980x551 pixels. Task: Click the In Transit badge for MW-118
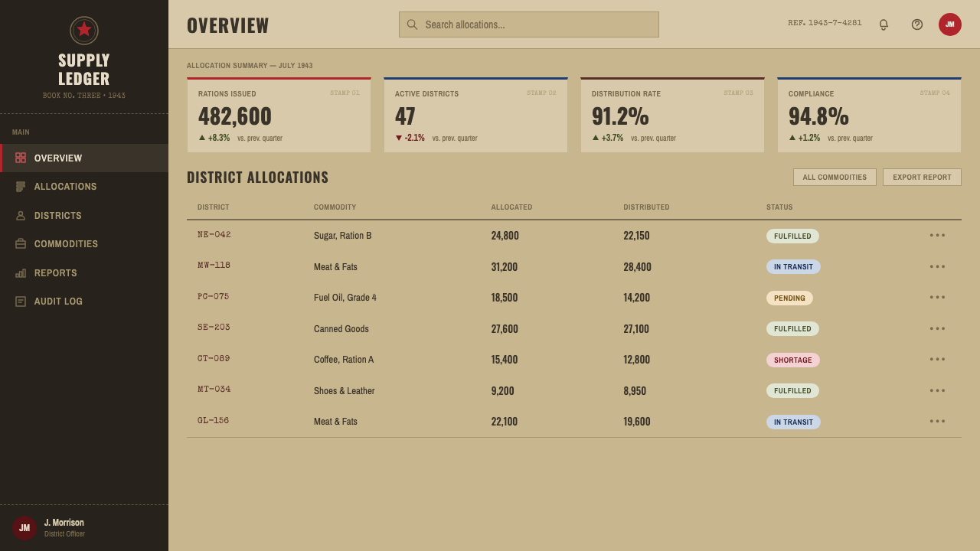pos(793,267)
